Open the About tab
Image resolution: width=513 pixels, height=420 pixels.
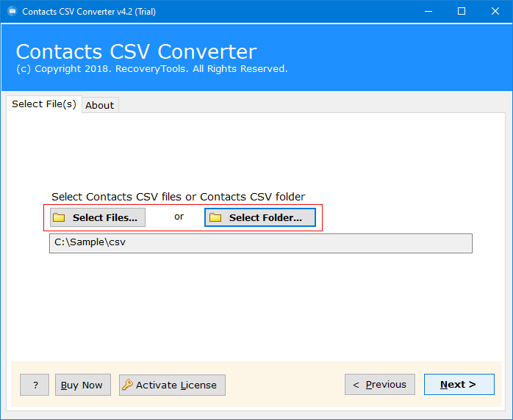click(x=100, y=105)
